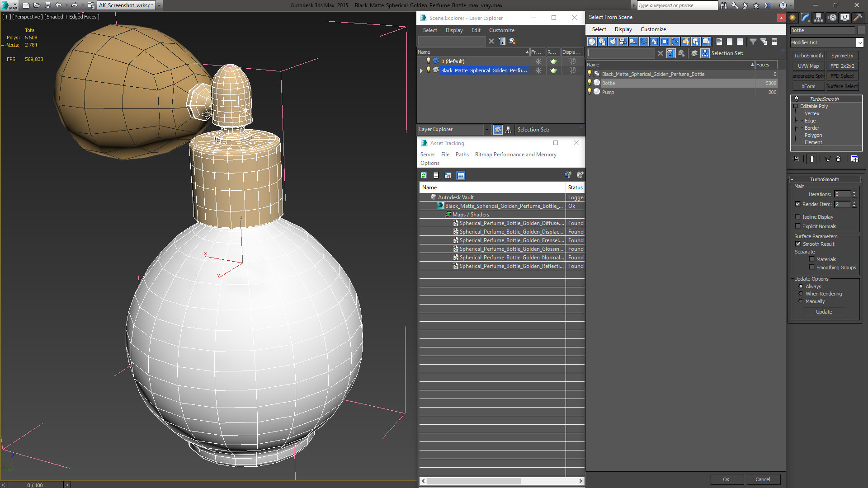Select the When Rendering update option

801,294
